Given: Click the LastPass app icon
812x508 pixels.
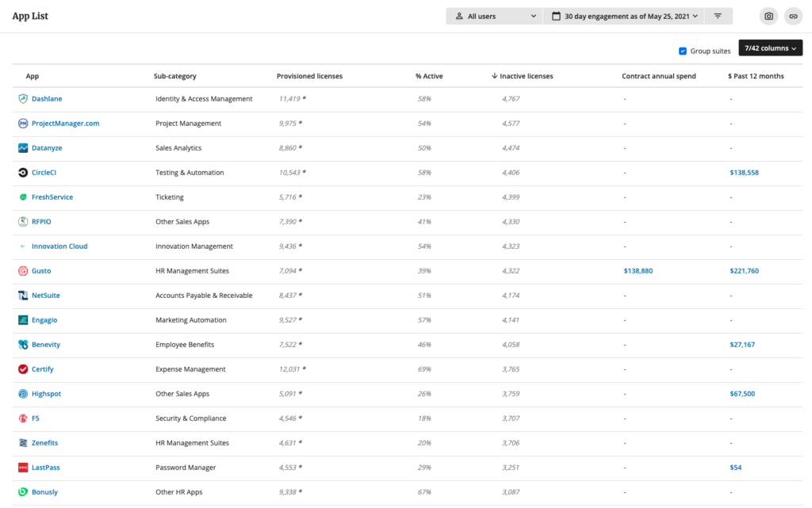Looking at the screenshot, I should [x=23, y=467].
